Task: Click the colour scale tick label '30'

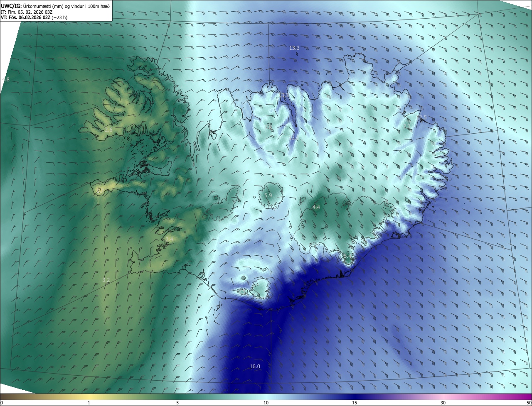Action: (443, 403)
